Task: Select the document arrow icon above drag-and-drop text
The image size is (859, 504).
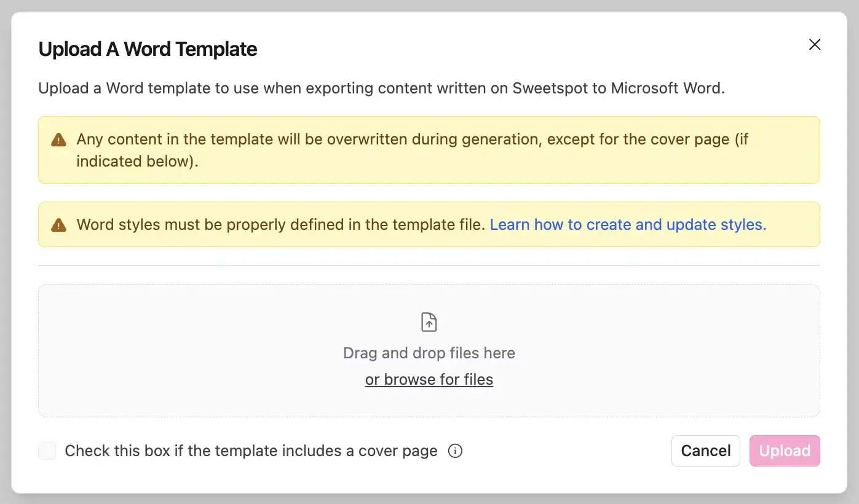Action: pyautogui.click(x=429, y=321)
